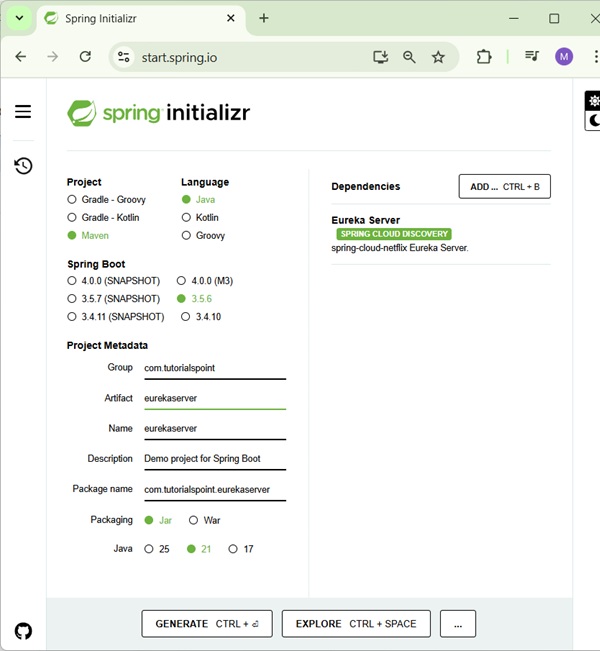600x651 pixels.
Task: Expand the tab search dropdown arrow
Action: pyautogui.click(x=19, y=18)
